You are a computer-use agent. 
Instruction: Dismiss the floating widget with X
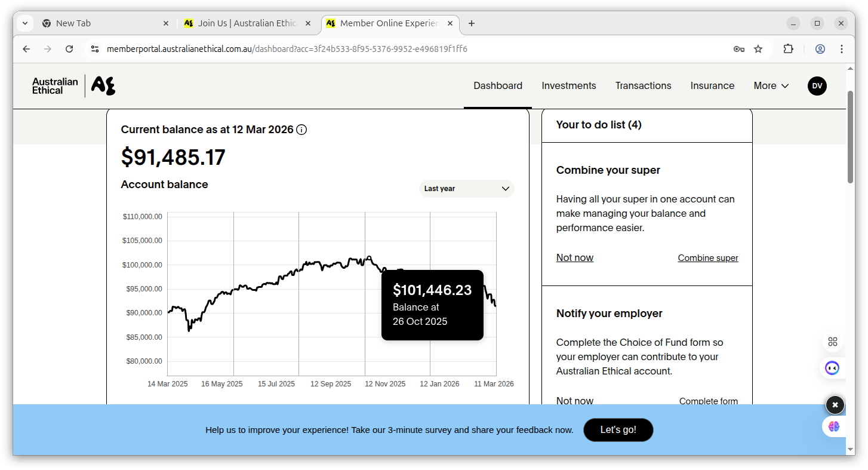(x=835, y=405)
